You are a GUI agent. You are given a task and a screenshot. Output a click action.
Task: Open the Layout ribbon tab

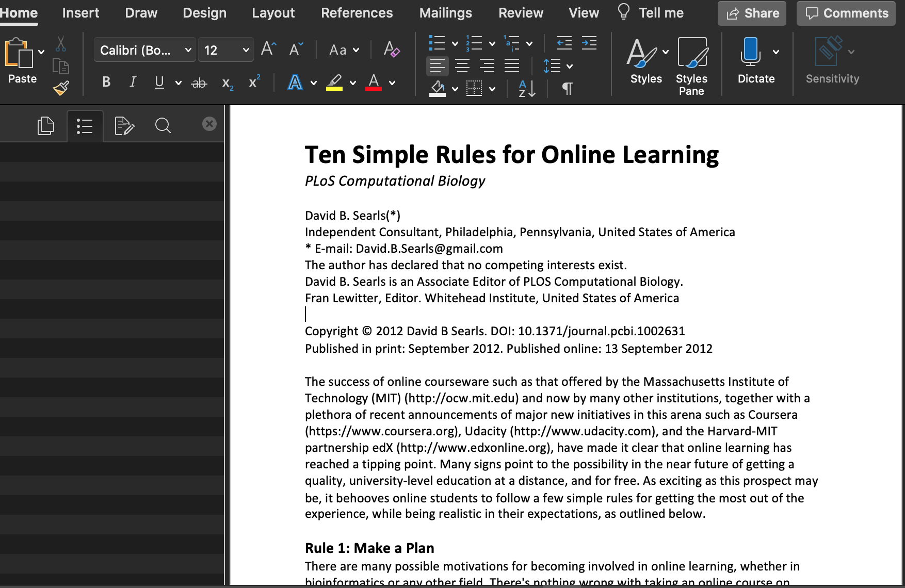click(273, 13)
